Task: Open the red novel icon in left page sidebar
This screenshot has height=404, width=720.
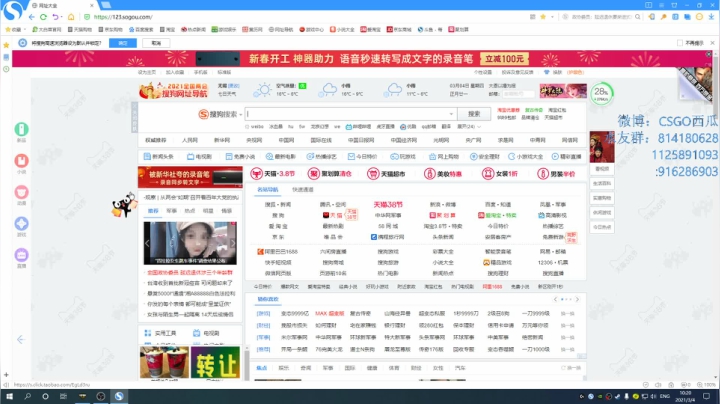Action: point(21,161)
